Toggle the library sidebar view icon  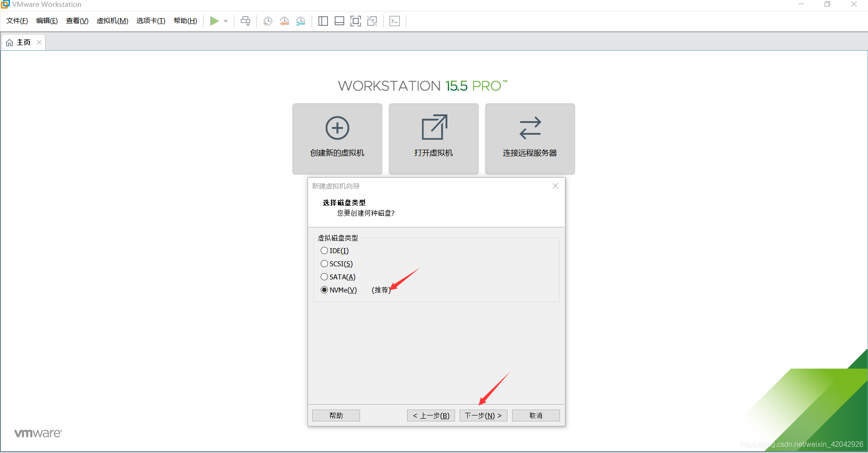pos(323,21)
